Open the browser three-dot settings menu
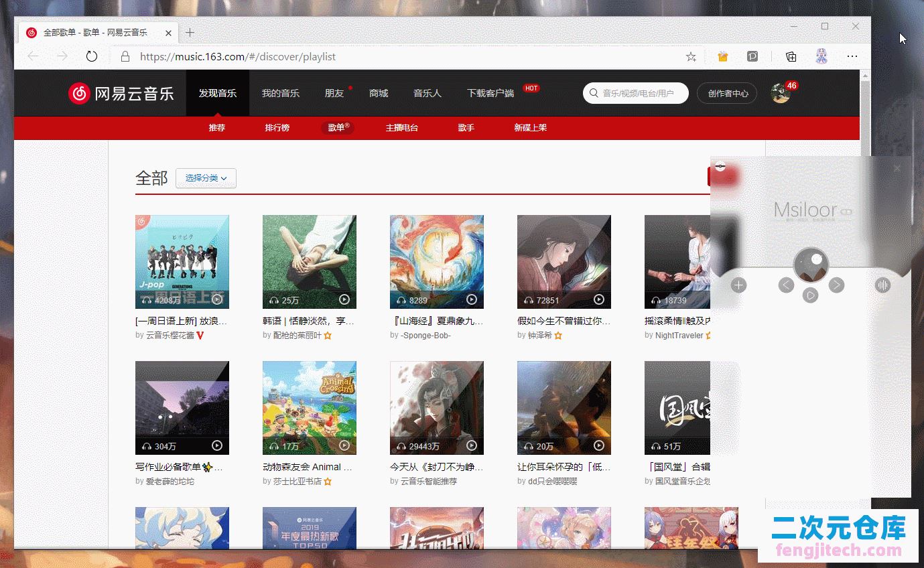 pos(852,57)
